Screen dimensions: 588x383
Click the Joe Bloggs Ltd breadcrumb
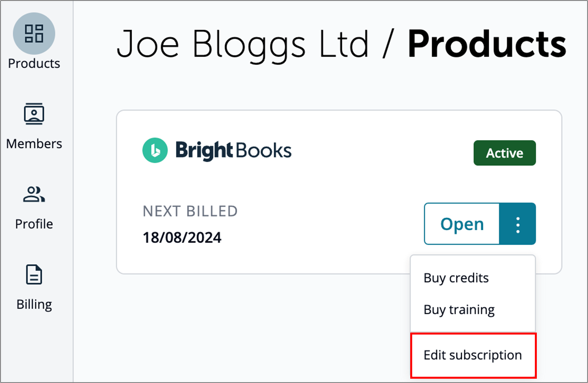pos(243,44)
